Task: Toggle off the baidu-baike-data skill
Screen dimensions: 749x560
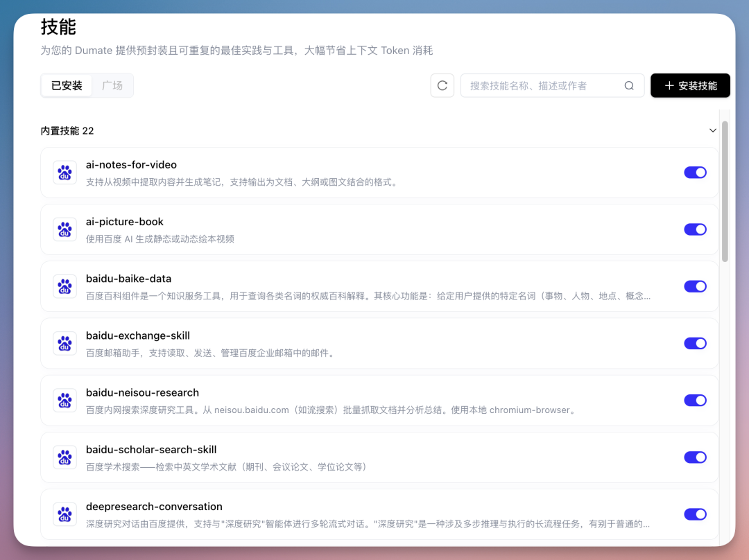Action: (x=695, y=286)
